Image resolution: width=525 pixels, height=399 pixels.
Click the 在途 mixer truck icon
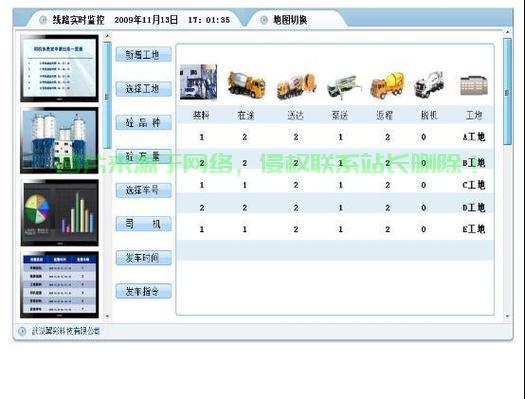(246, 84)
